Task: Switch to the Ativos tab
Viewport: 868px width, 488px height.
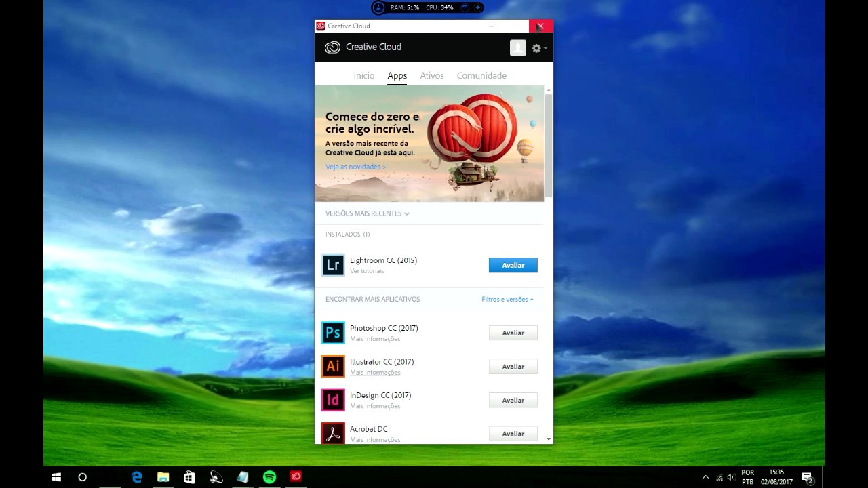Action: click(x=432, y=75)
